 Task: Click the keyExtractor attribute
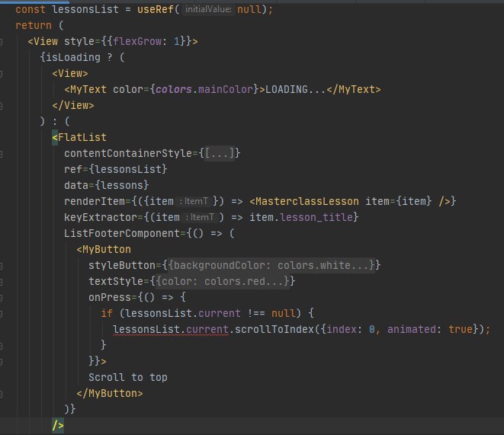point(101,218)
